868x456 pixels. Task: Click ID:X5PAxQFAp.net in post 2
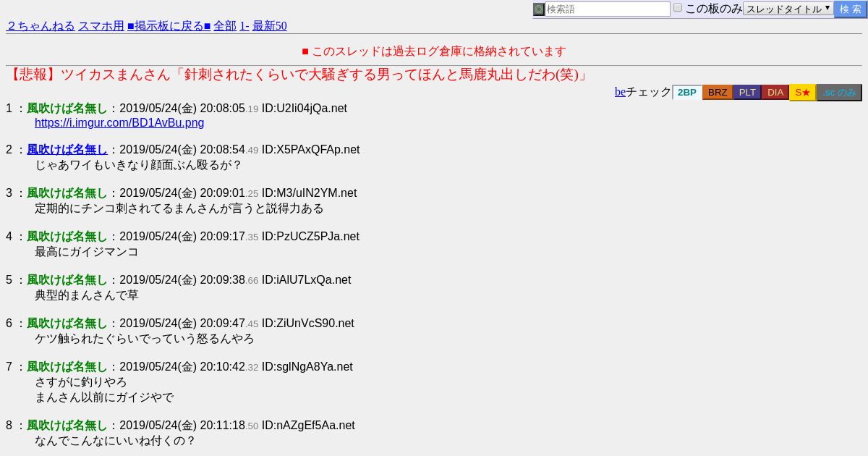tap(310, 150)
